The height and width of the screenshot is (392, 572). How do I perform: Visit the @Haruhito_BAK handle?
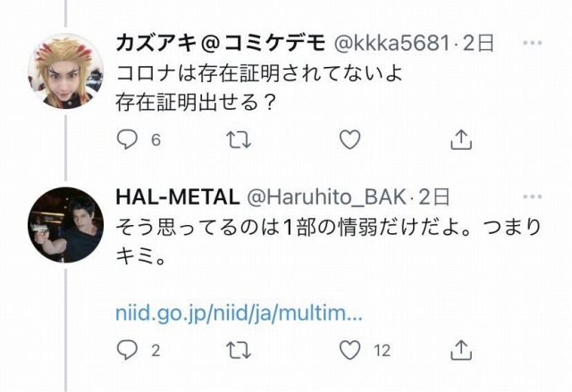click(326, 197)
